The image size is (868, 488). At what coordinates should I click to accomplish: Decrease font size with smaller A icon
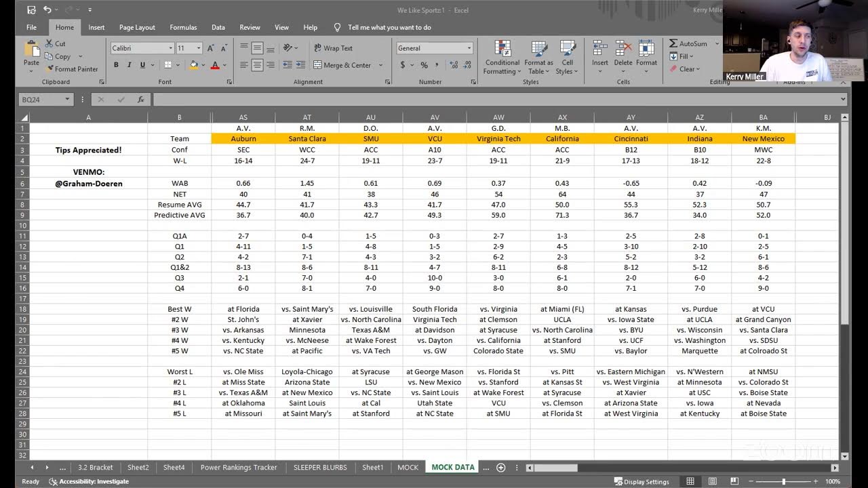click(224, 48)
